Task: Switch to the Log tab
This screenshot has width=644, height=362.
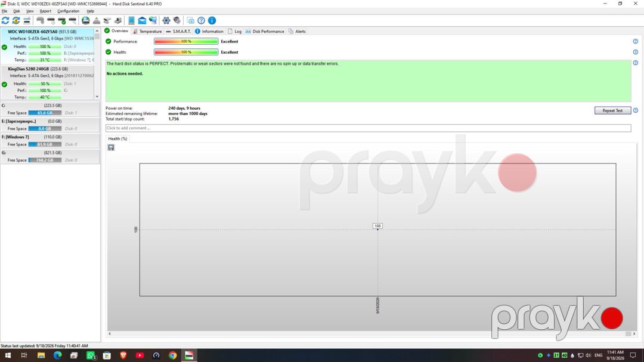Action: pyautogui.click(x=234, y=31)
